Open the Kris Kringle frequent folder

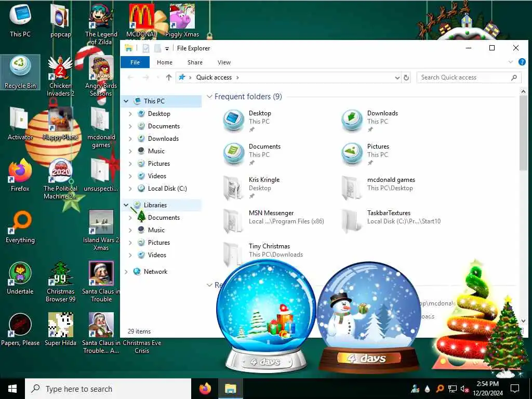tap(252, 187)
